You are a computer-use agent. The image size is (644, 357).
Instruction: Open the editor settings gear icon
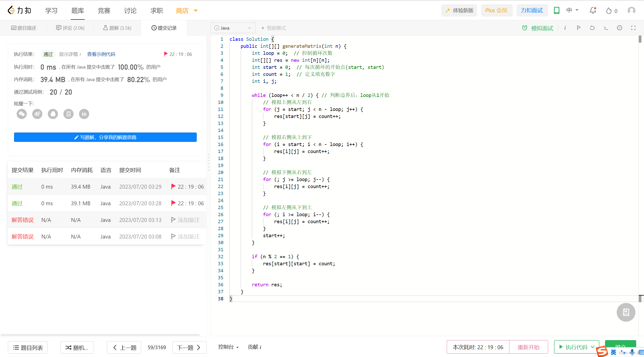click(x=620, y=28)
